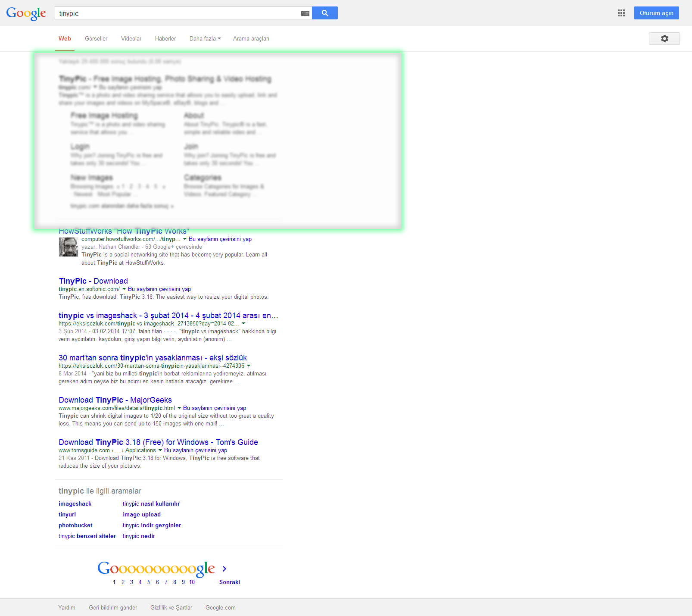The width and height of the screenshot is (692, 616).
Task: Expand the Daha fazla dropdown
Action: click(x=205, y=38)
